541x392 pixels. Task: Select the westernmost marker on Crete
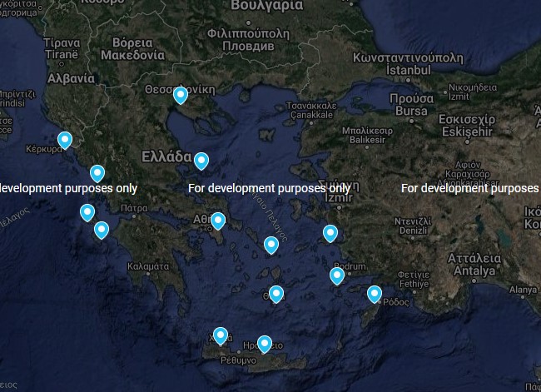[x=220, y=335]
